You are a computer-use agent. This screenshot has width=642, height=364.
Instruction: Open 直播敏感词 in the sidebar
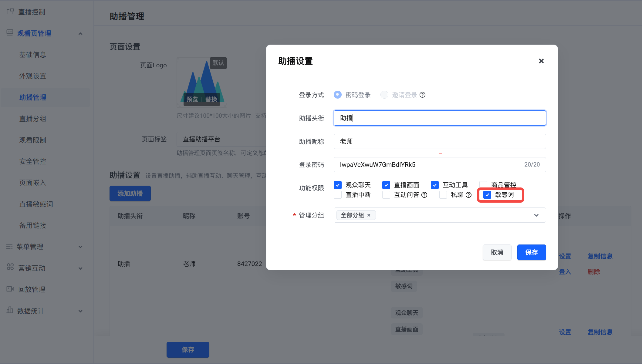36,204
